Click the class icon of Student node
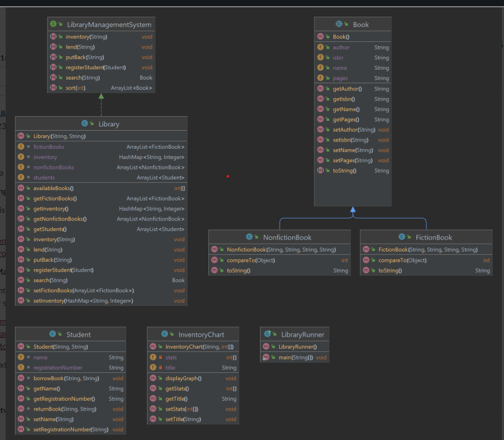The width and height of the screenshot is (504, 440). coord(53,334)
